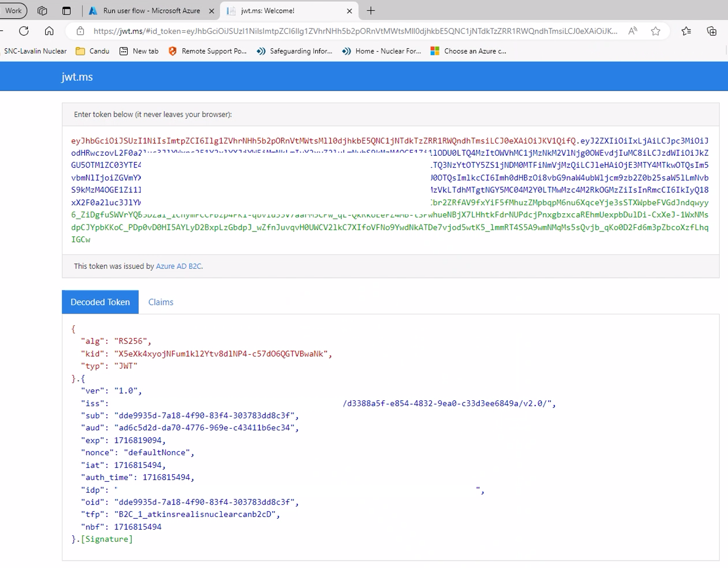Open the New tab bookmark
The height and width of the screenshot is (568, 728).
[x=139, y=51]
